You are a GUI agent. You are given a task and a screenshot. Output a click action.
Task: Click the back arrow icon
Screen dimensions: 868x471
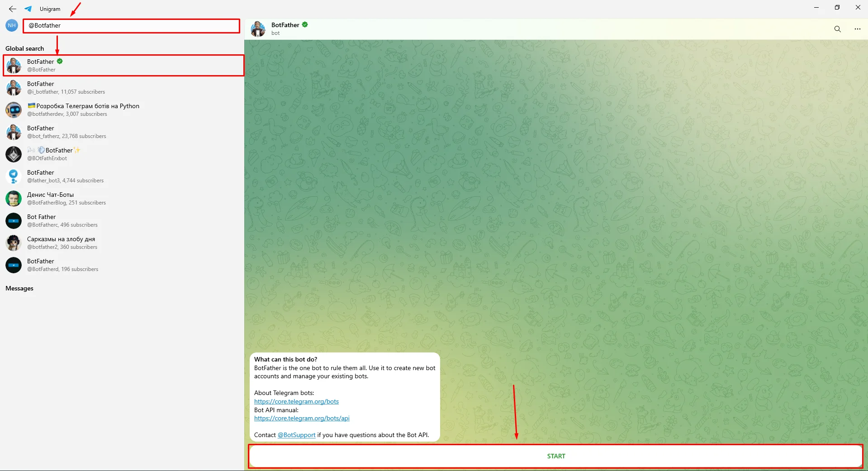pos(13,9)
